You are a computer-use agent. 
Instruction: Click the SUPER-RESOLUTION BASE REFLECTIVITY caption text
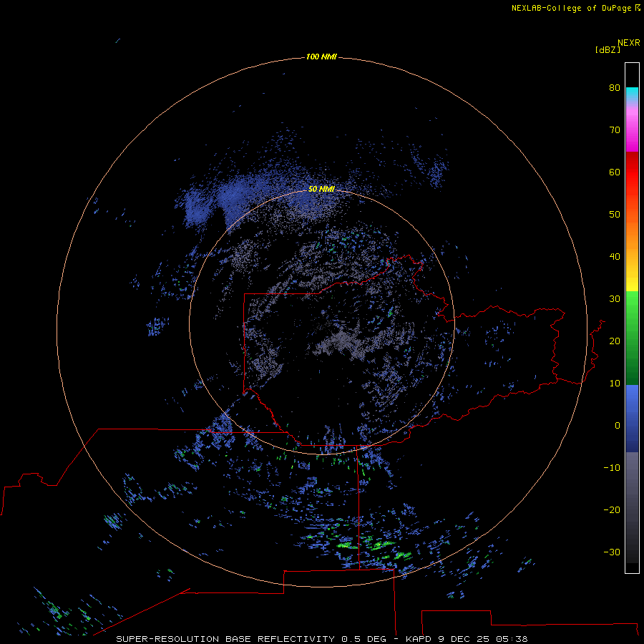tap(225, 639)
